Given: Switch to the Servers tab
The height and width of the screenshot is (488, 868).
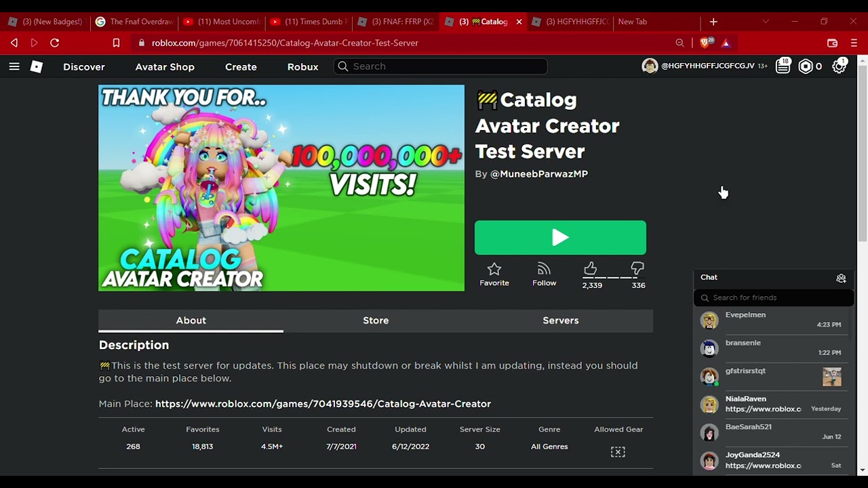Looking at the screenshot, I should click(561, 321).
